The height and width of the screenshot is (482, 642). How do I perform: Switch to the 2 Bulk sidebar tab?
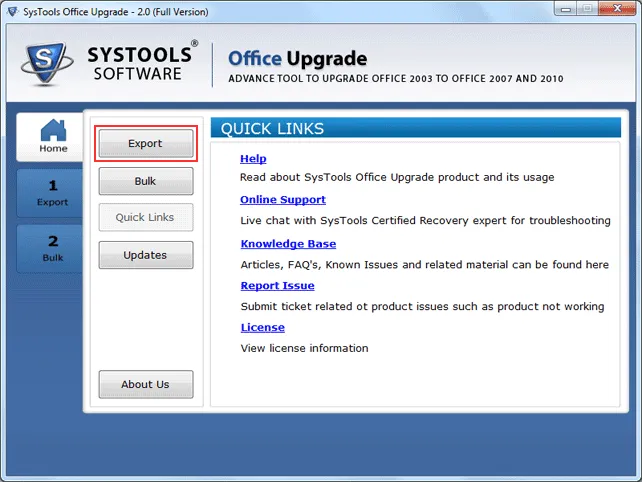(x=50, y=249)
